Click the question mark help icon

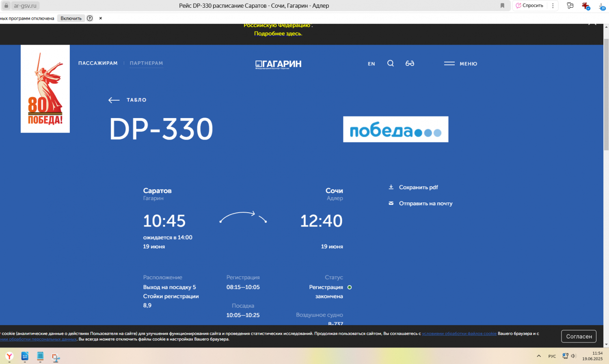[x=90, y=18]
